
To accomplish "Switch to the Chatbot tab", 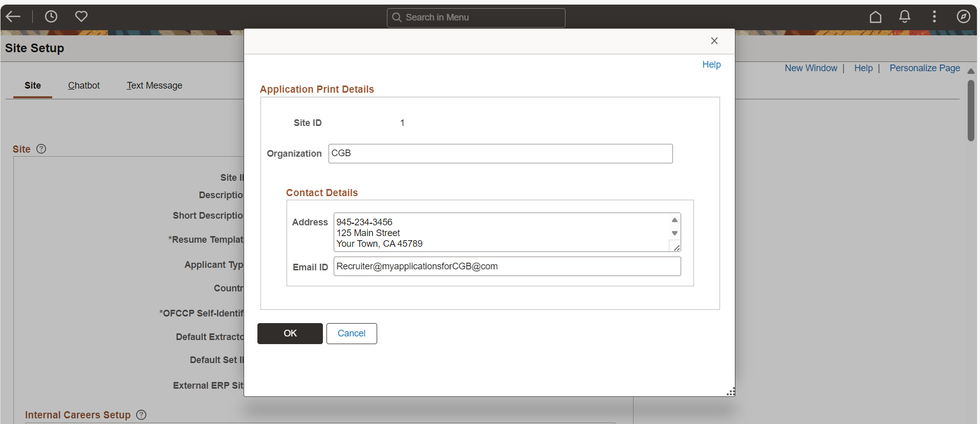I will (x=84, y=86).
